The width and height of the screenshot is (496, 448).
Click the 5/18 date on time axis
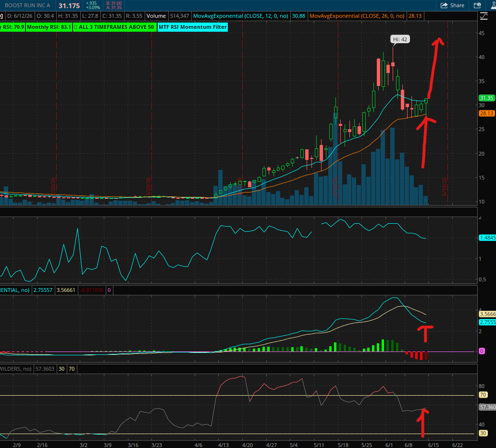coord(343,445)
